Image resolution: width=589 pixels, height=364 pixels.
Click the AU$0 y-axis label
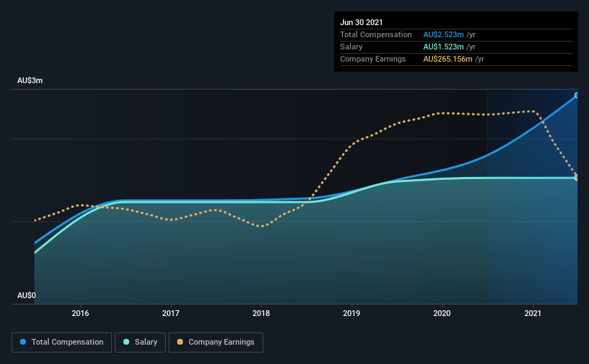pyautogui.click(x=27, y=296)
